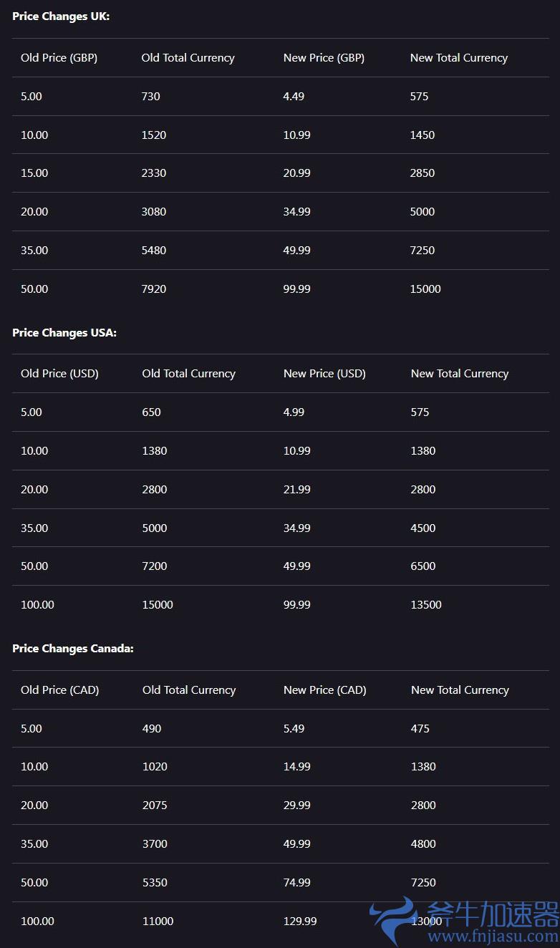The image size is (560, 948).
Task: Select the Price Changes Canada heading
Action: point(73,648)
